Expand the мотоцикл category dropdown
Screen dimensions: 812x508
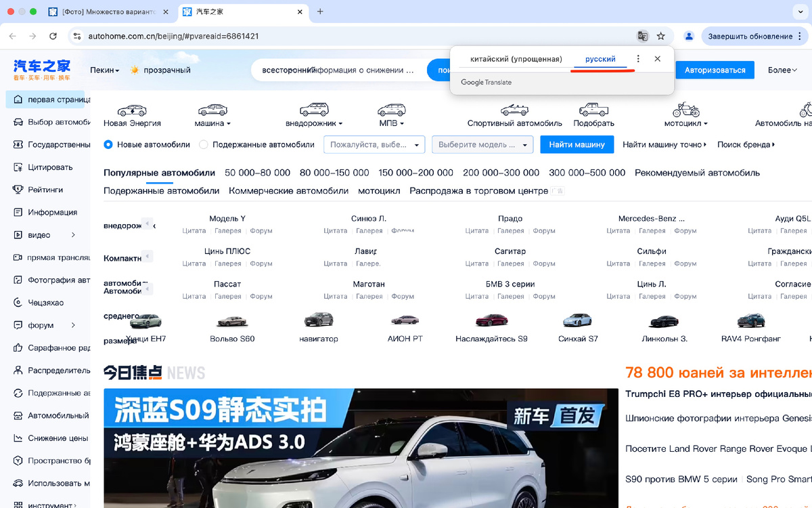(x=686, y=123)
